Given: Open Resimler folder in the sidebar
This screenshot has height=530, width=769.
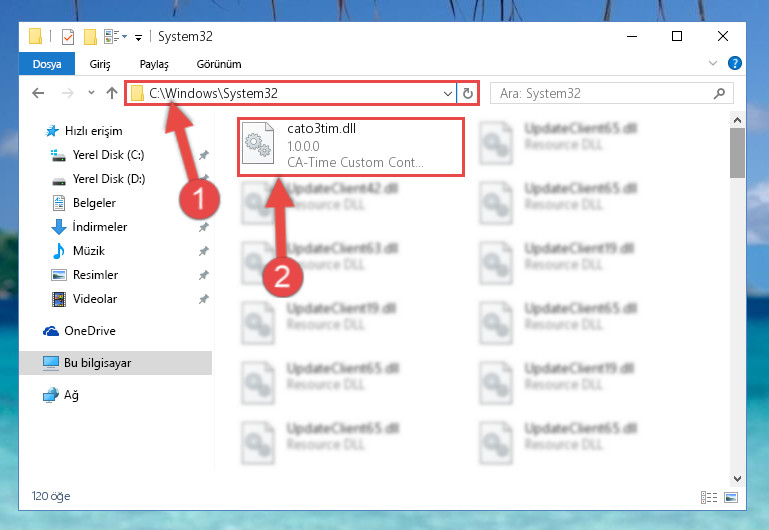Looking at the screenshot, I should [84, 275].
